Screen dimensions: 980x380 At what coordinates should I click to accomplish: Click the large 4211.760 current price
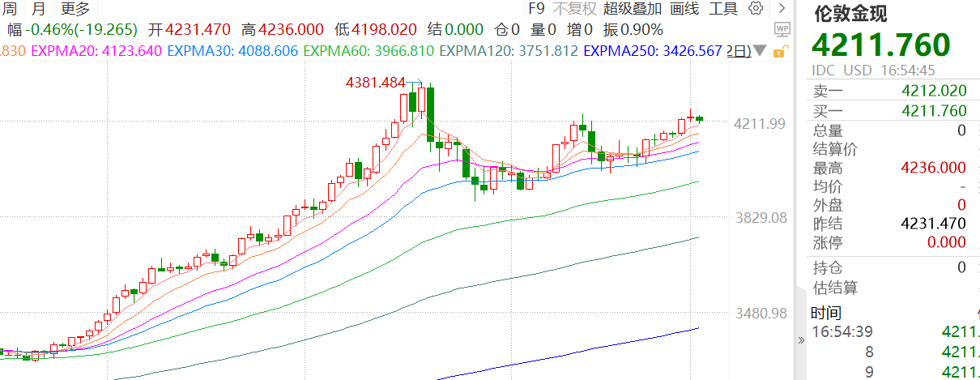881,45
